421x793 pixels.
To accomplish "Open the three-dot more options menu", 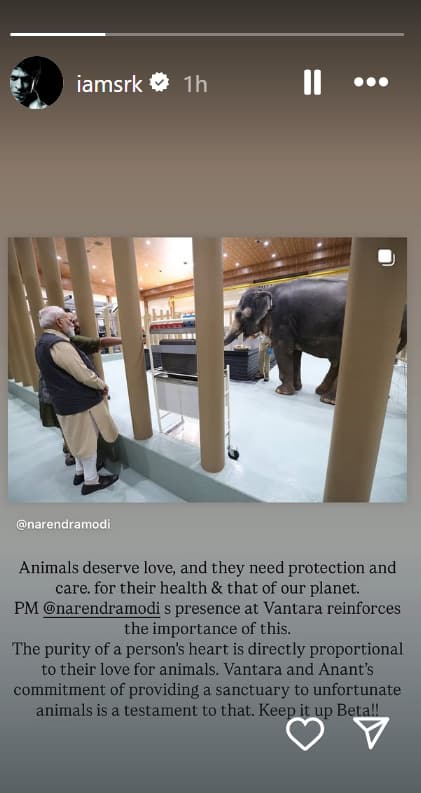I will tap(371, 82).
